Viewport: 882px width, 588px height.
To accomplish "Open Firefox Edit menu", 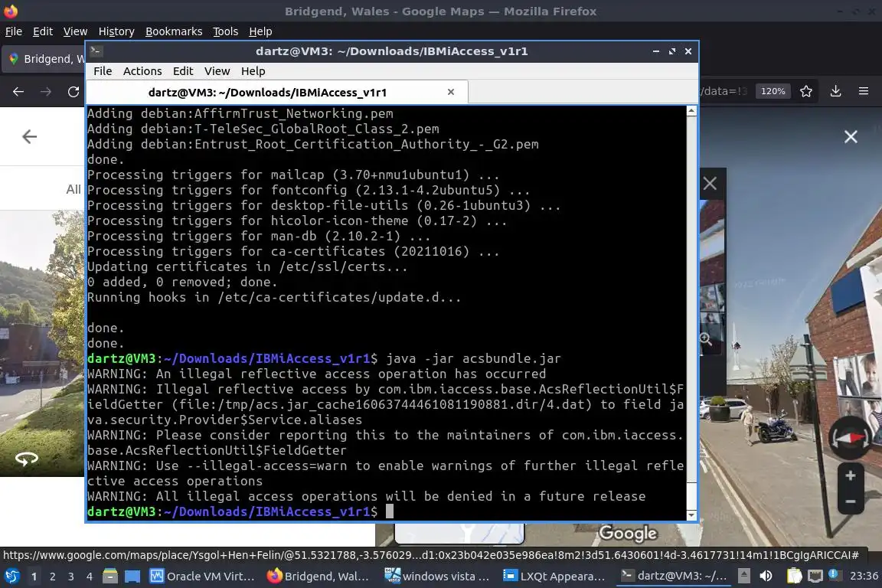I will pyautogui.click(x=43, y=31).
